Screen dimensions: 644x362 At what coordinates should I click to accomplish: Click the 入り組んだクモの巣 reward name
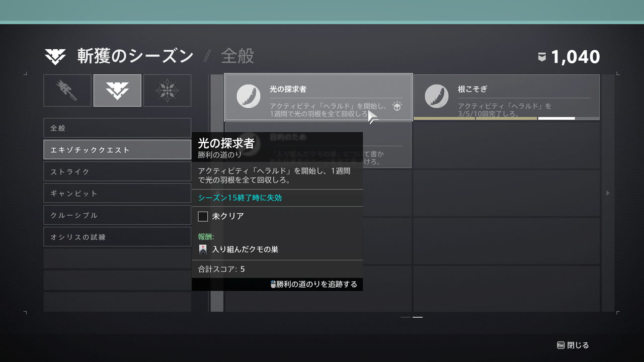pyautogui.click(x=245, y=249)
